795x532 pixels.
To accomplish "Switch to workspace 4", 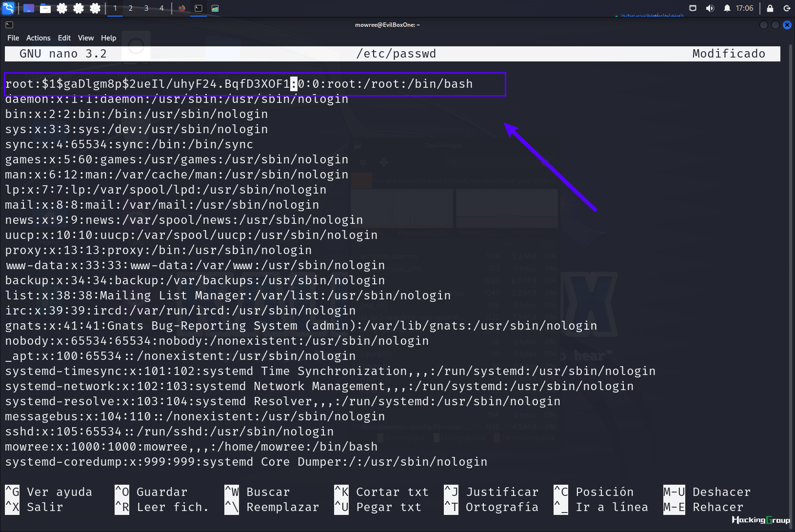I will (x=161, y=8).
